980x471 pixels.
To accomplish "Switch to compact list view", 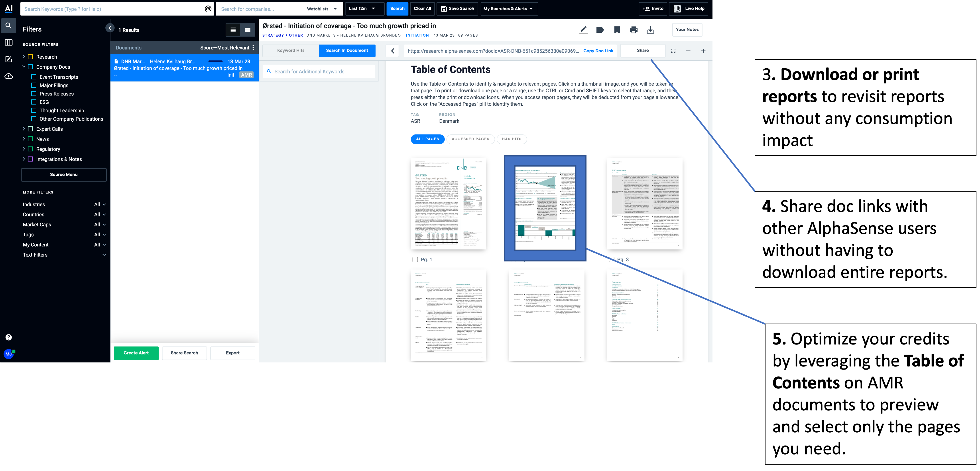I will [x=233, y=30].
